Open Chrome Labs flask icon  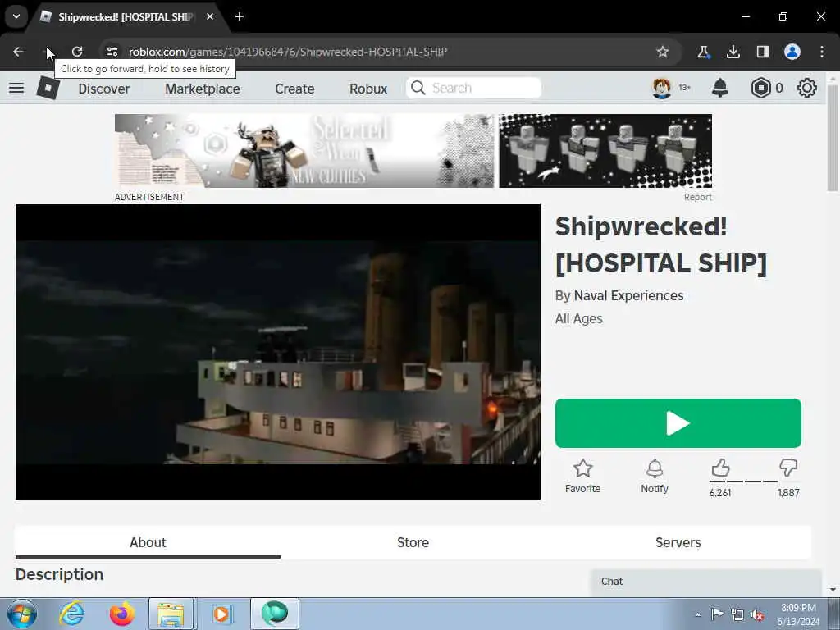(x=703, y=52)
